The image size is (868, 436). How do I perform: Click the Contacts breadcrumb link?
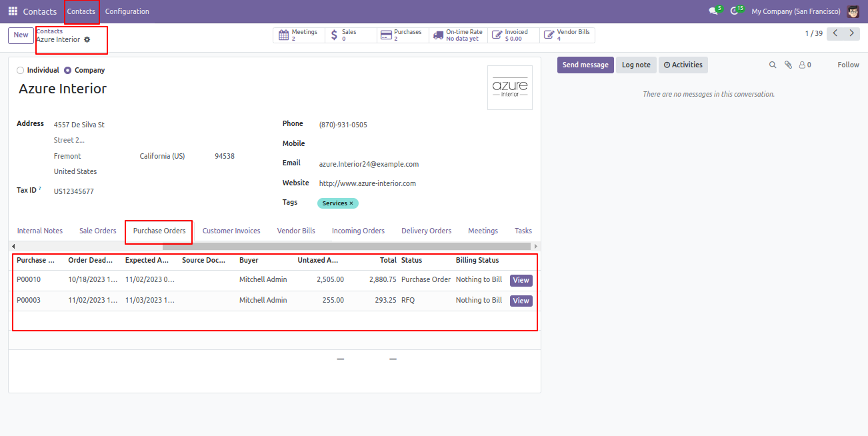(x=49, y=31)
